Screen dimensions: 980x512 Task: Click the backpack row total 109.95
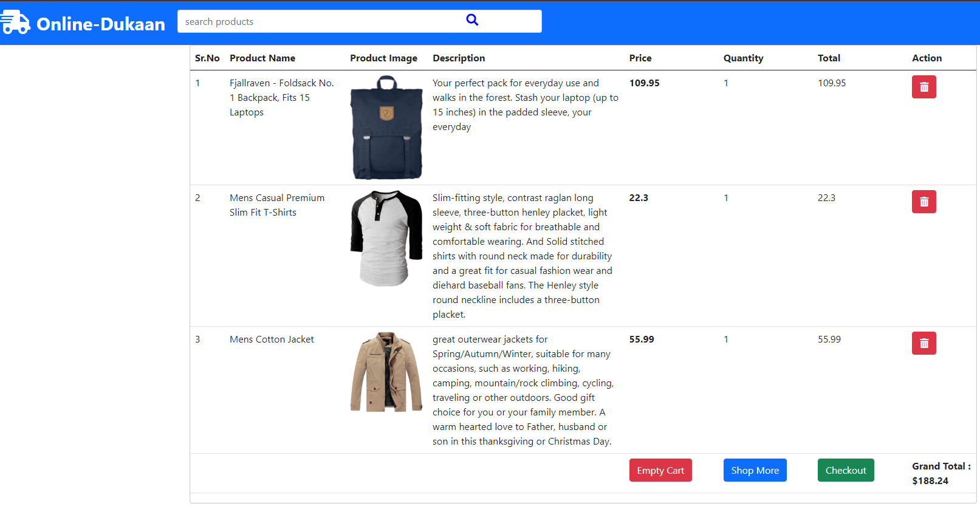832,83
